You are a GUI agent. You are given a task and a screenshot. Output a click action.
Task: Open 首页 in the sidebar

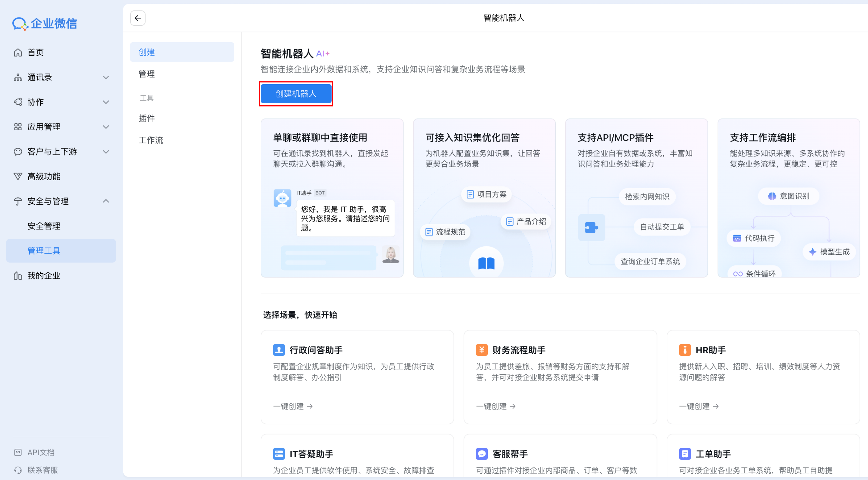pos(61,52)
